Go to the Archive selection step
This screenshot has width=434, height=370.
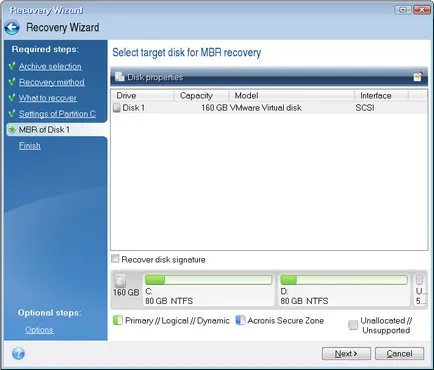[x=50, y=66]
